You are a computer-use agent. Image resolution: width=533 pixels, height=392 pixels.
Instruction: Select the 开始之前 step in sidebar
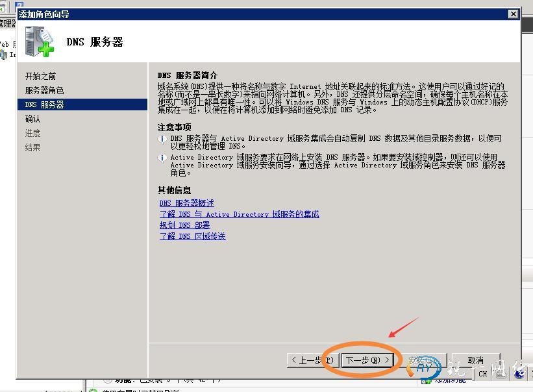40,76
